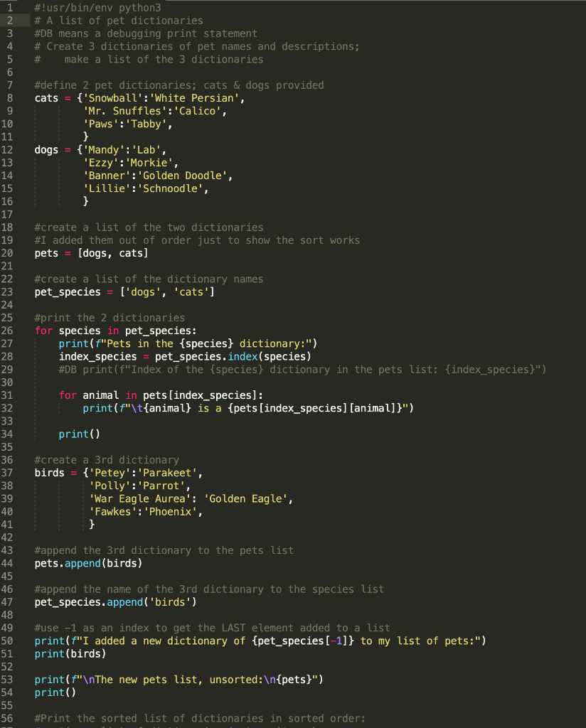Click 'birds' dictionary definition
The width and height of the screenshot is (586, 728).
(49, 473)
